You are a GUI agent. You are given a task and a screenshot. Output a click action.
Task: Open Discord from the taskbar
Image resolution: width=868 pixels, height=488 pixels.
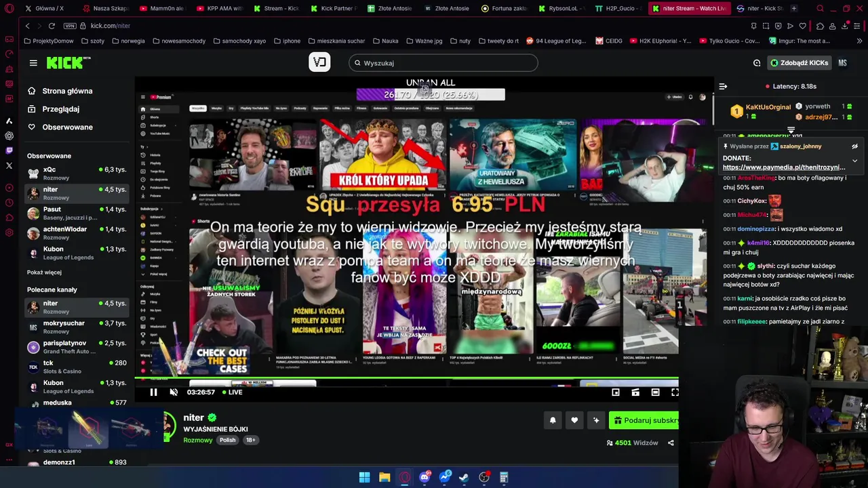coord(425,477)
